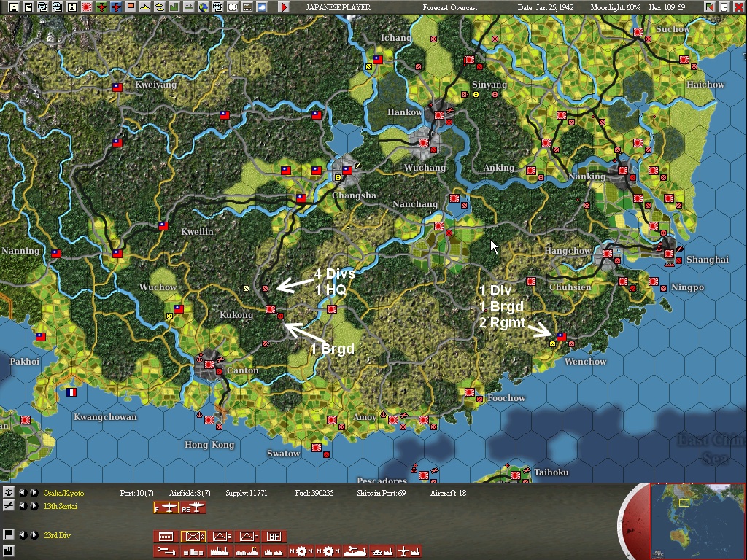
Task: Click the 'Supply: 11771' readout
Action: pos(247,493)
